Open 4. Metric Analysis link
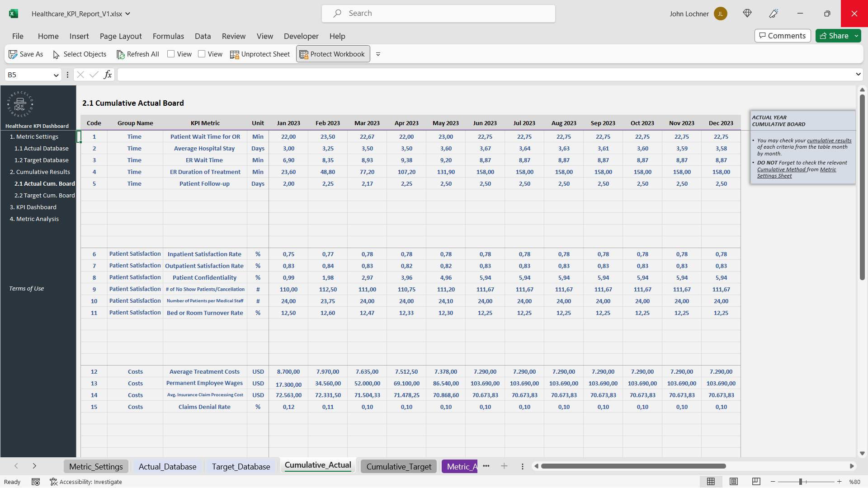The image size is (868, 488). [x=34, y=219]
